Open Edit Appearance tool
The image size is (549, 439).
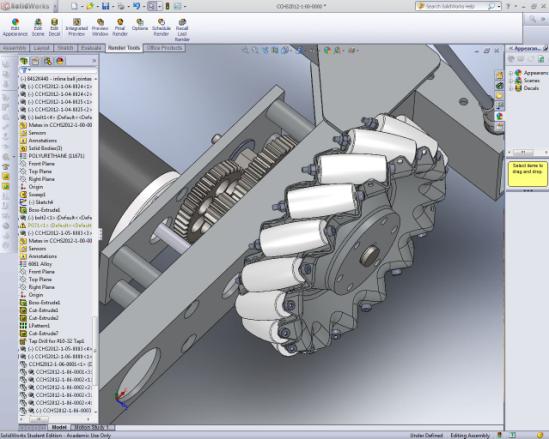tap(15, 28)
